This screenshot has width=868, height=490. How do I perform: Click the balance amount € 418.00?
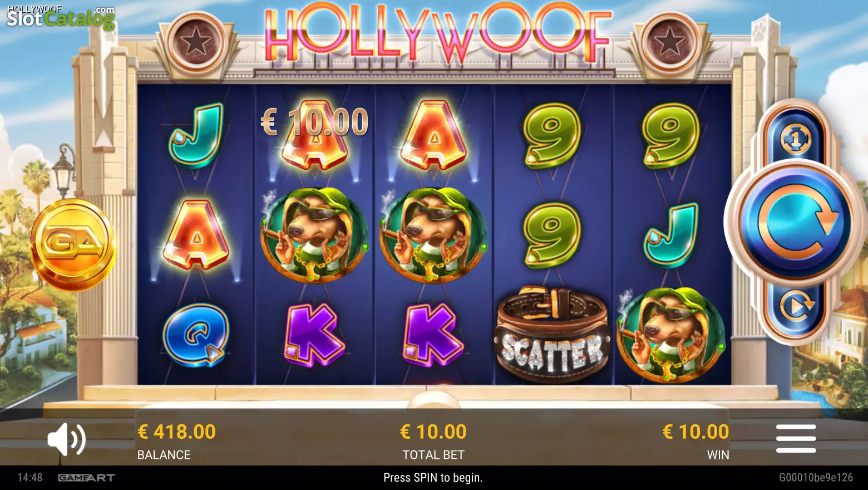(176, 432)
